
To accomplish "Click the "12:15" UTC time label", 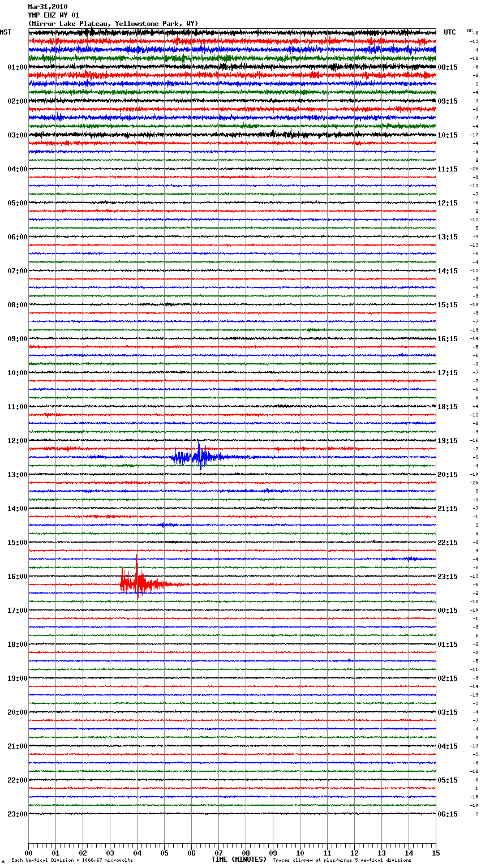I will pyautogui.click(x=448, y=203).
